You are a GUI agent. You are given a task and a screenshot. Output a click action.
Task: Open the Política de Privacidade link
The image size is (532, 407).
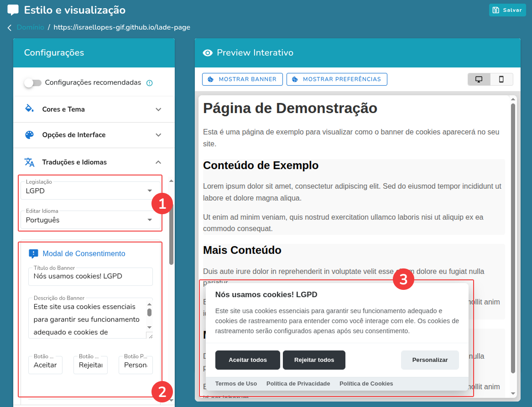(298, 383)
